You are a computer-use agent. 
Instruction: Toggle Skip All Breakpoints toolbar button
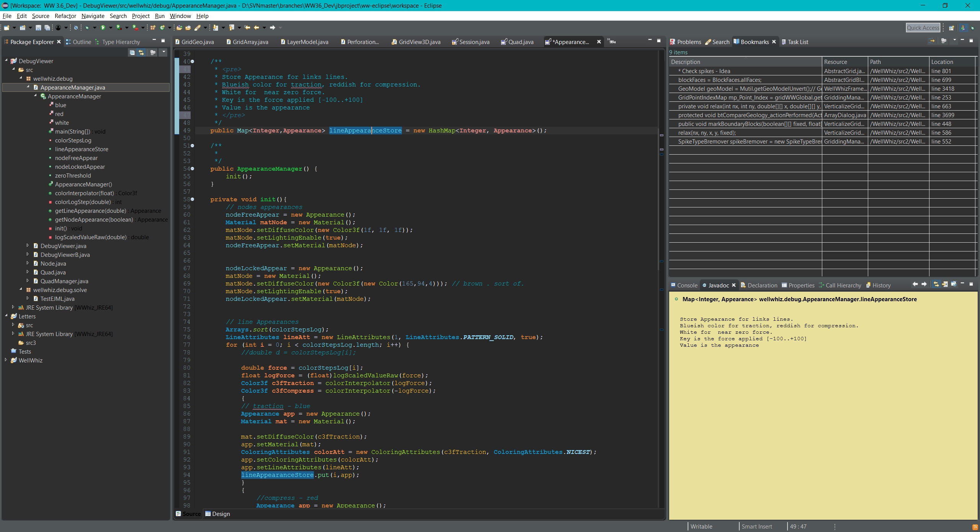[x=76, y=28]
